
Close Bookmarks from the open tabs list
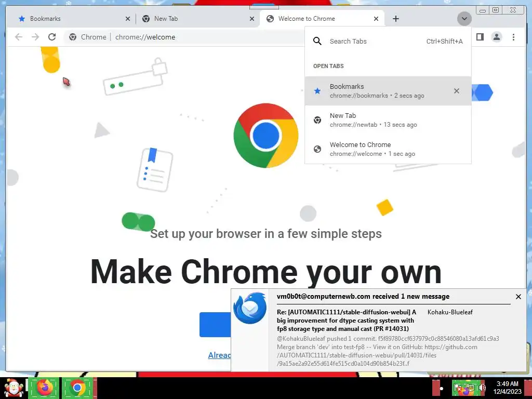(x=456, y=91)
